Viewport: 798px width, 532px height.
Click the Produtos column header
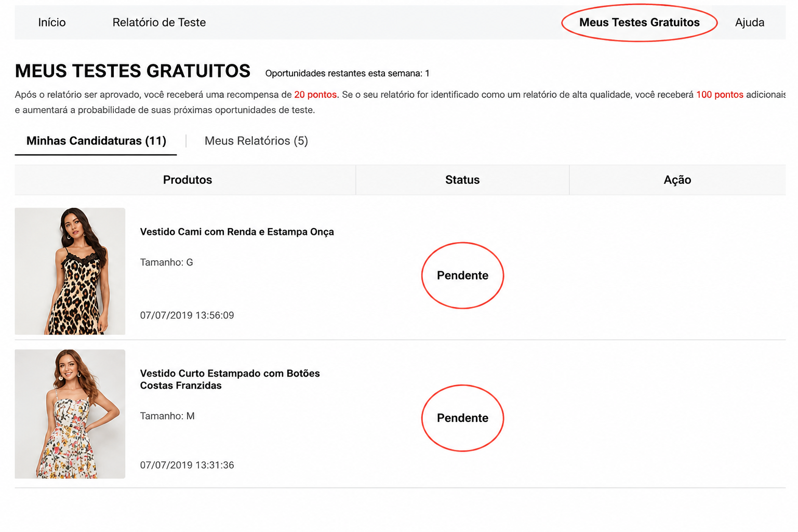(188, 180)
